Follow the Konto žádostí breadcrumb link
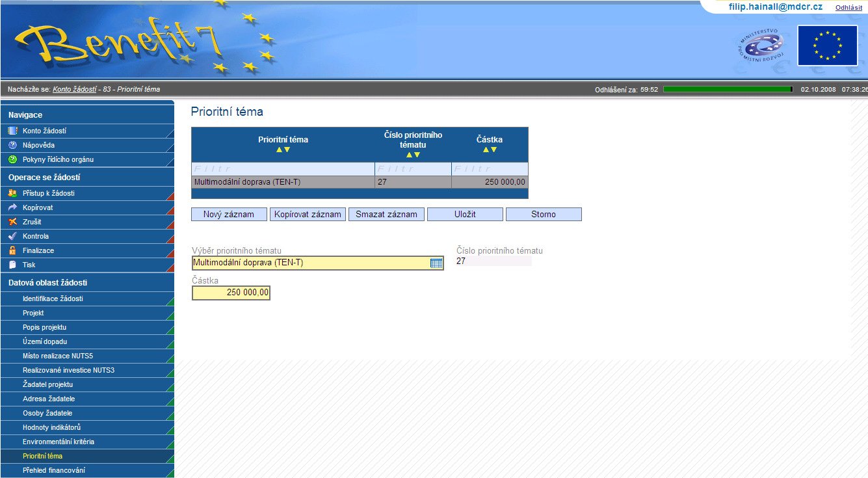Viewport: 868px width, 478px height. (x=75, y=89)
